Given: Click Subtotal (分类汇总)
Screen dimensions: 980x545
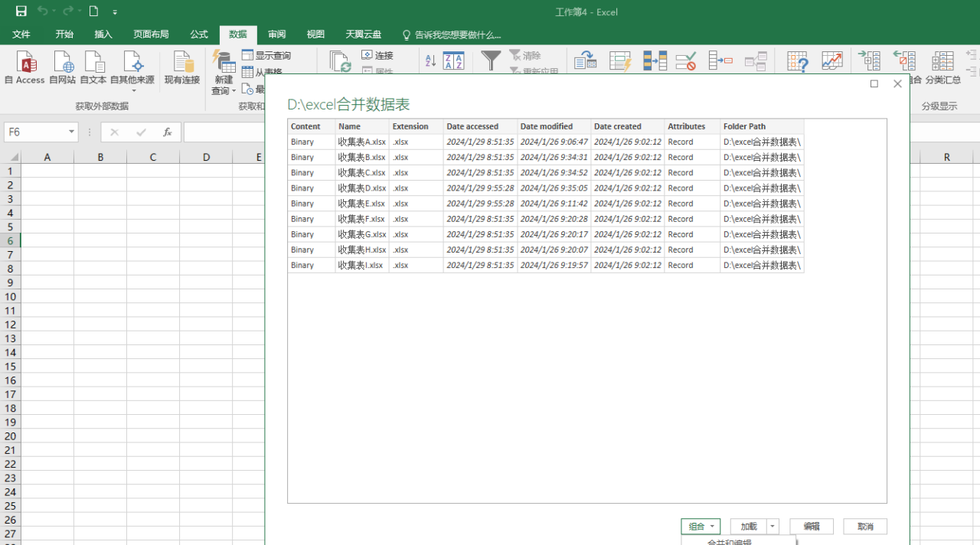Looking at the screenshot, I should point(943,67).
